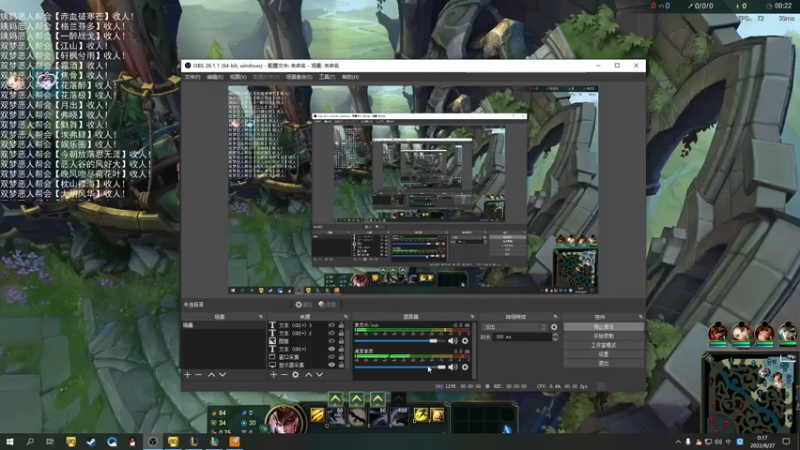Screen dimensions: 800x450
Task: Click the Start Recording button in Controls
Action: point(604,336)
